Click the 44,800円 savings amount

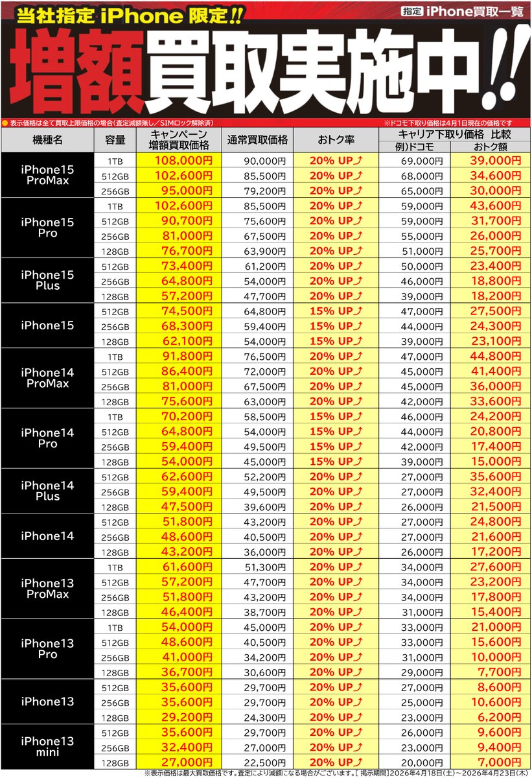(496, 356)
